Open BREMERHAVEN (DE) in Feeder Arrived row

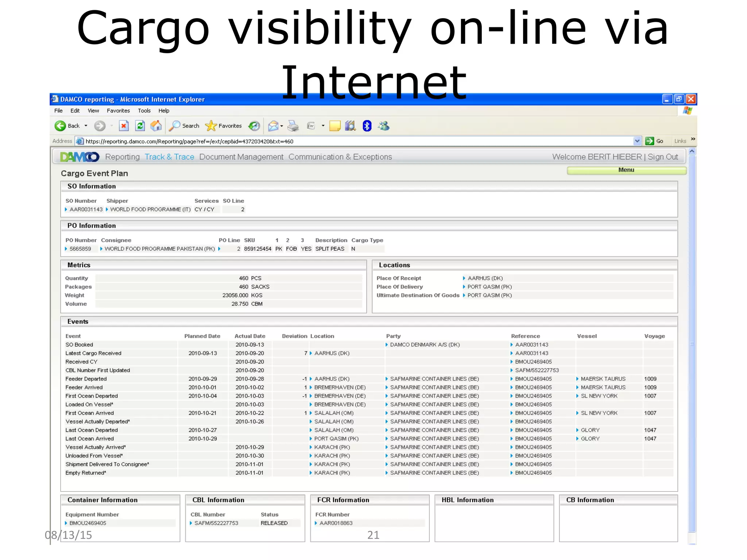[340, 388]
